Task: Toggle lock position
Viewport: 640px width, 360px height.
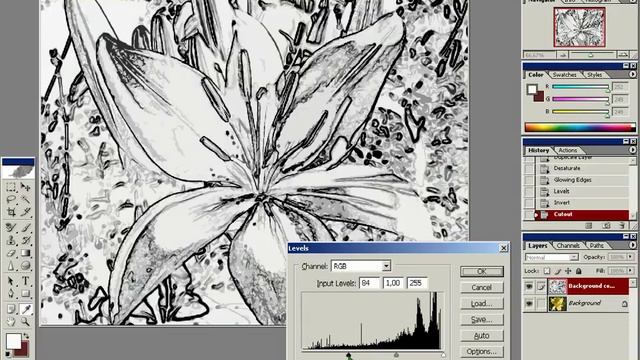Action: (x=568, y=271)
